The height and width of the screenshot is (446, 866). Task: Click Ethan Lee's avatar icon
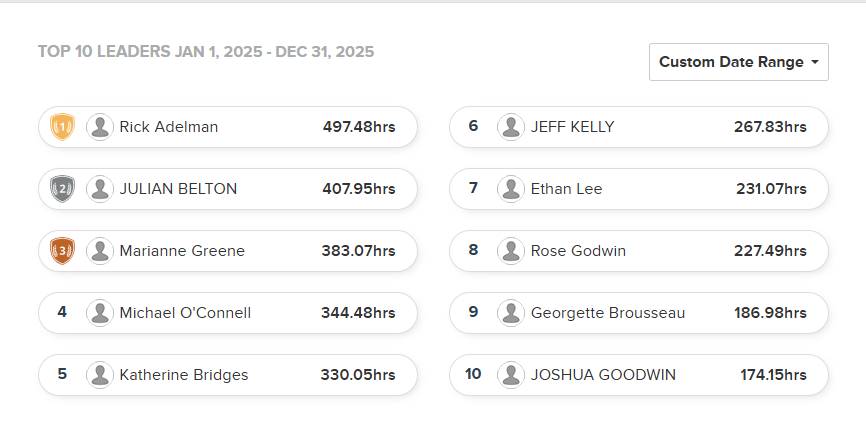[511, 189]
